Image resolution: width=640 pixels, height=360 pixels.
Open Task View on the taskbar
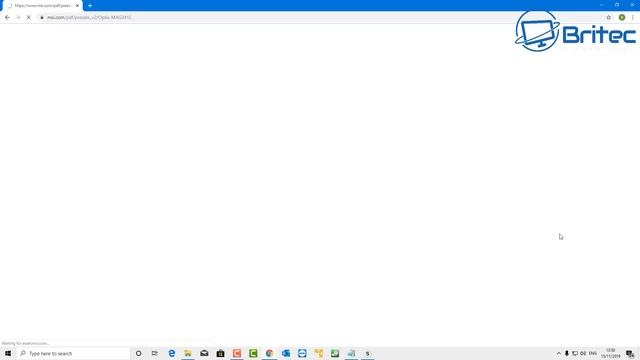(x=155, y=353)
